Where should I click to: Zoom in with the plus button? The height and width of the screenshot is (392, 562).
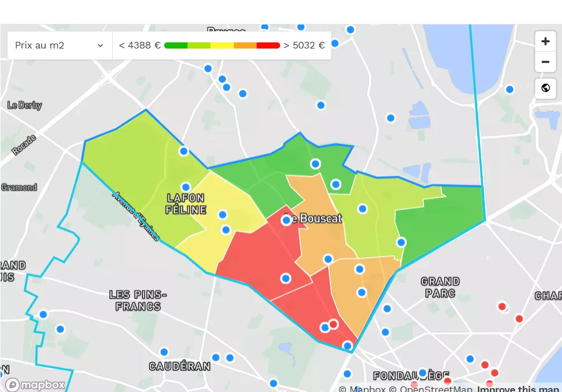[x=545, y=41]
